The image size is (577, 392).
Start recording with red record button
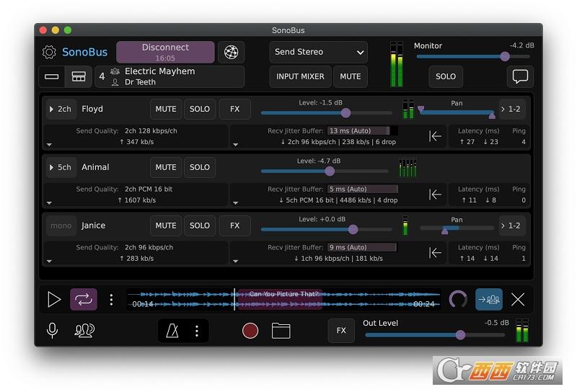tap(250, 331)
